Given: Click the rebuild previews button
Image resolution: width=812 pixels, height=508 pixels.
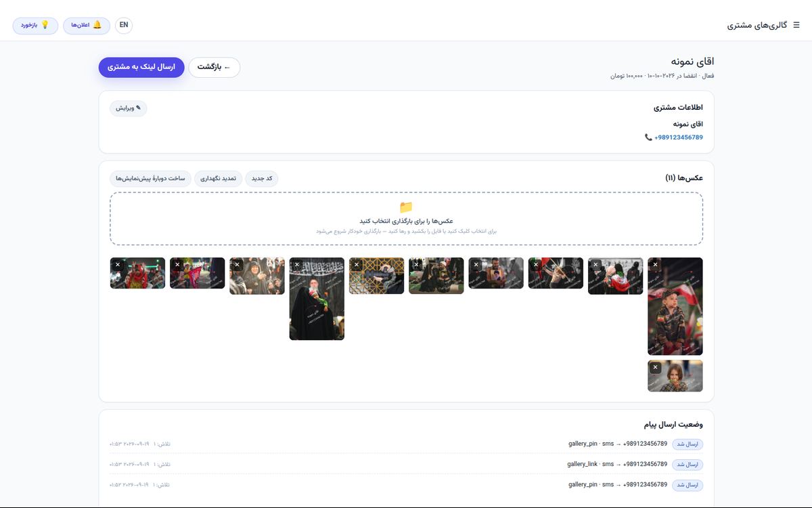Looking at the screenshot, I should (150, 179).
